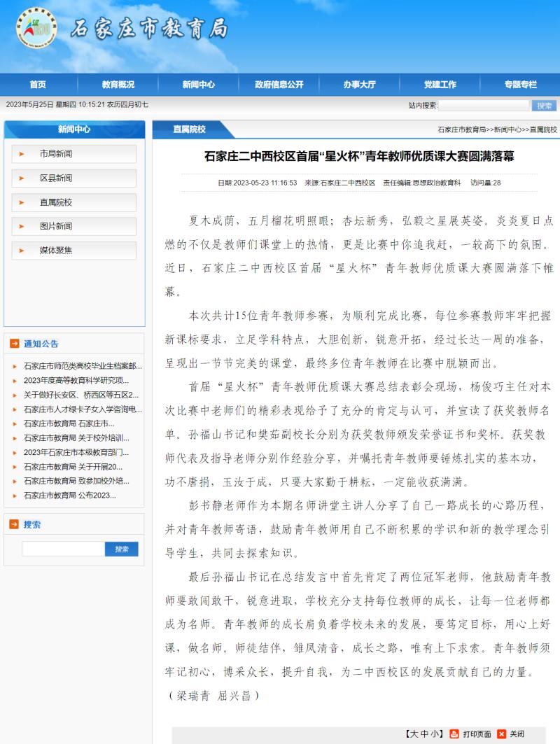Go to 政府信息公开 in navigation bar
Viewport: 560px width, 744px height.
coord(279,84)
